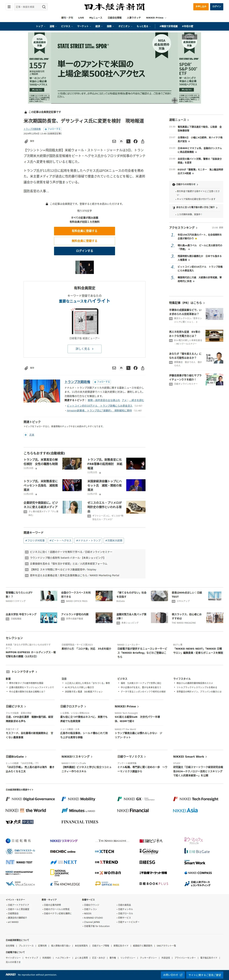Click the 日本経済新聞 masthead logo
This screenshot has width=229, height=980.
tap(114, 7)
